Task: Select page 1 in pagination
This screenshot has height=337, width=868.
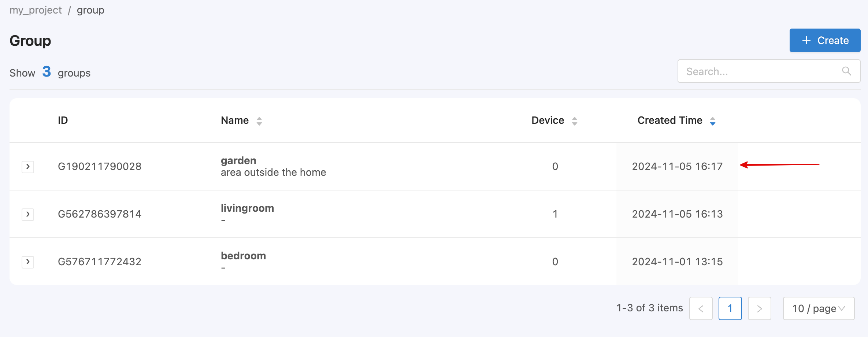Action: pos(730,308)
